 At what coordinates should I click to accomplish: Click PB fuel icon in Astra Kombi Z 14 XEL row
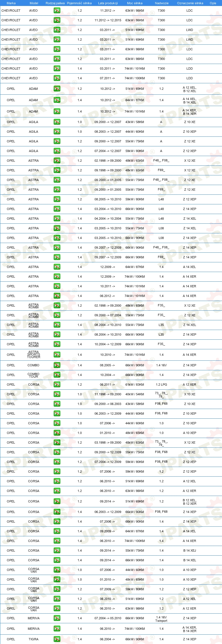point(57,325)
